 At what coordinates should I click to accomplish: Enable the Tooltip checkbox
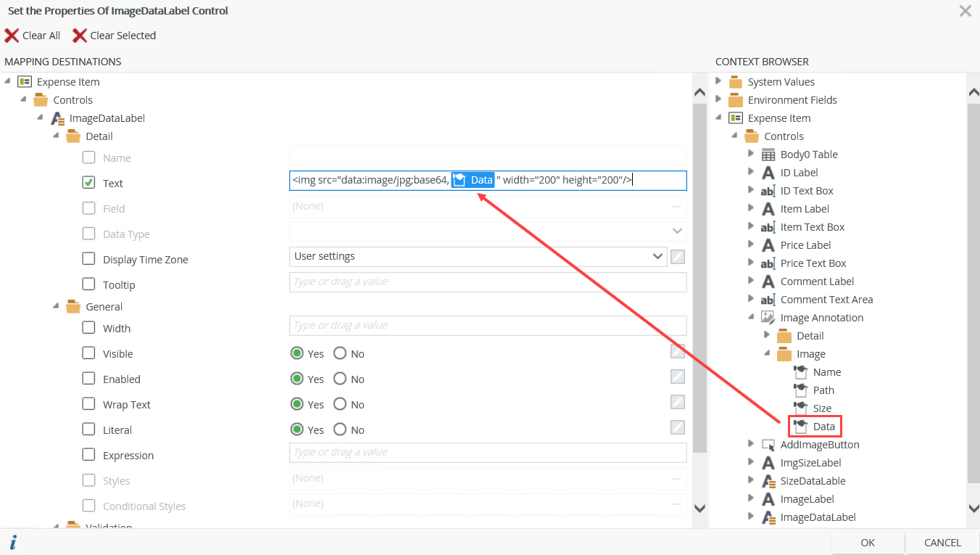pyautogui.click(x=88, y=284)
